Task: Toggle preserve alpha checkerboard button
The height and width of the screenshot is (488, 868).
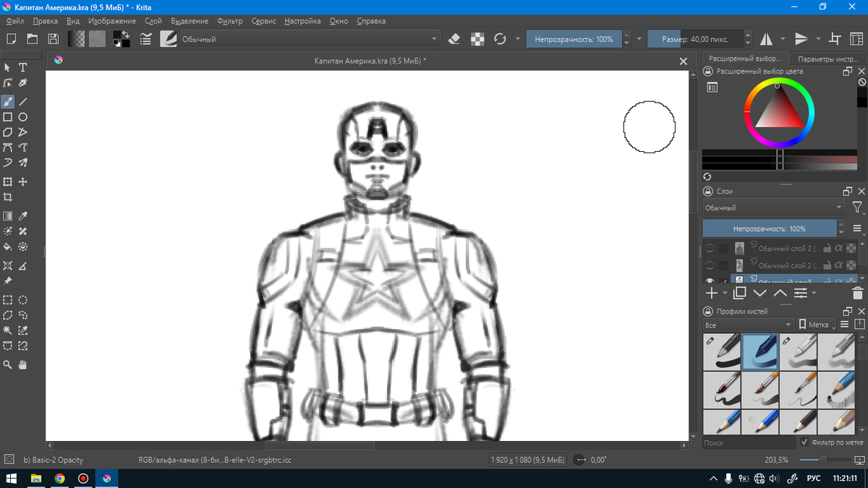Action: [477, 39]
